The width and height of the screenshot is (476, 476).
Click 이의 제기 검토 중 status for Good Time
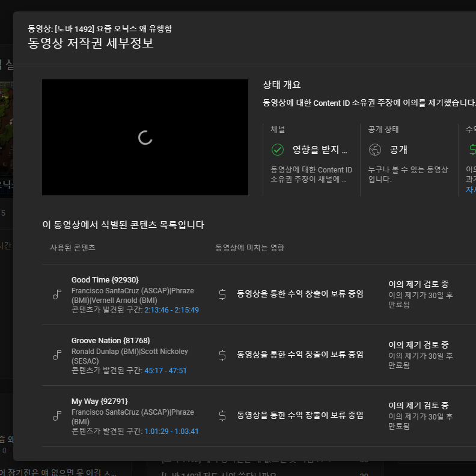418,284
